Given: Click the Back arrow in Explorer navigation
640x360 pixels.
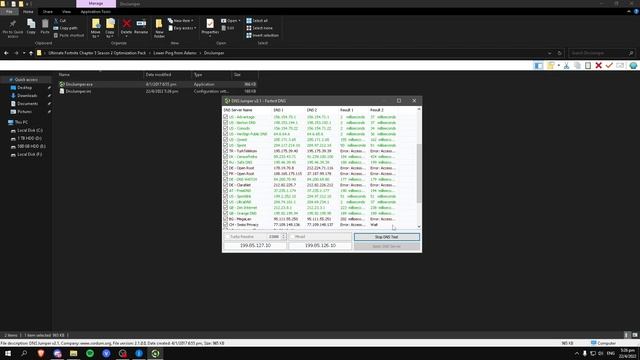Looking at the screenshot, I should click(x=6, y=53).
